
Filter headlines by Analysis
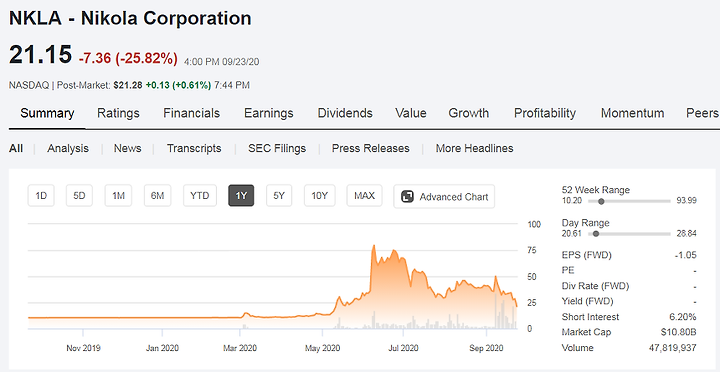point(68,148)
